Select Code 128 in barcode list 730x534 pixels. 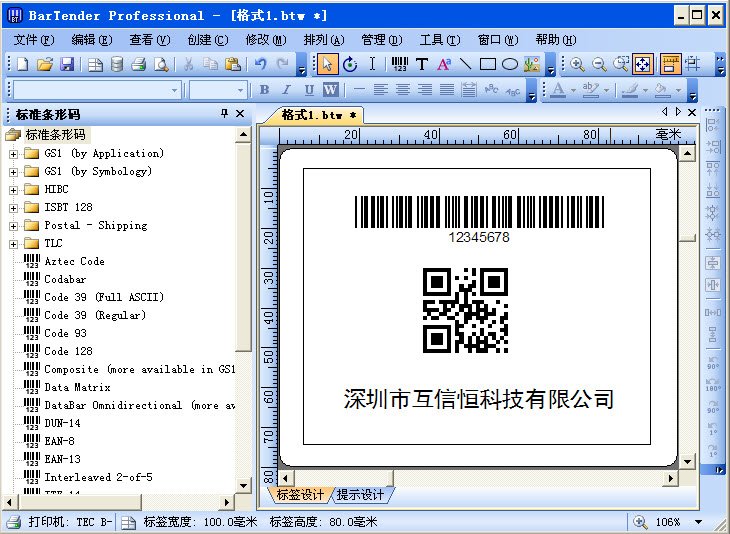point(68,351)
